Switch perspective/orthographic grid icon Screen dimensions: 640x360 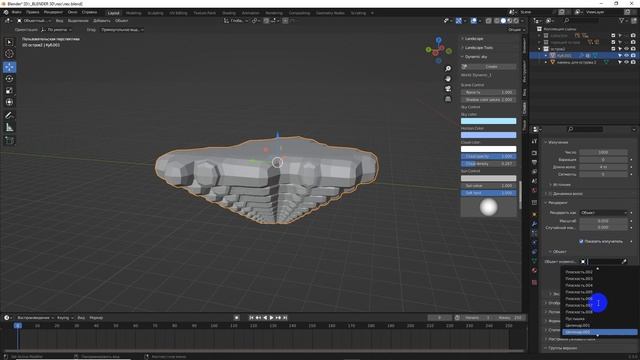pyautogui.click(x=448, y=99)
